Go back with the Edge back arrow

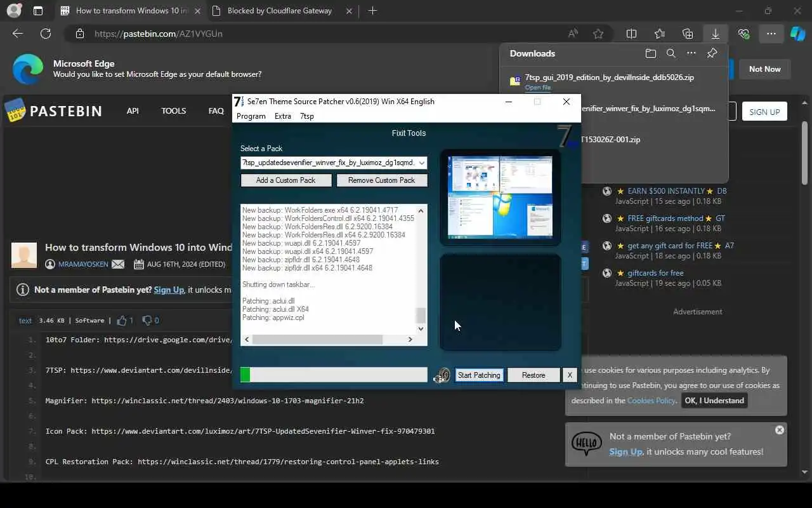pos(18,34)
